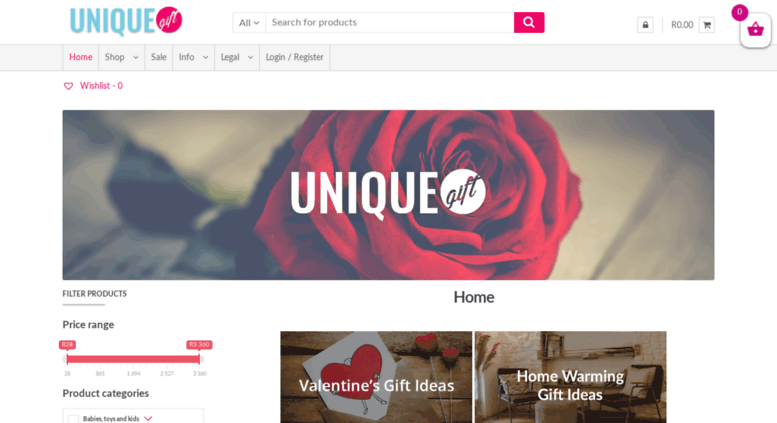Expand the Info menu dropdown

point(205,57)
